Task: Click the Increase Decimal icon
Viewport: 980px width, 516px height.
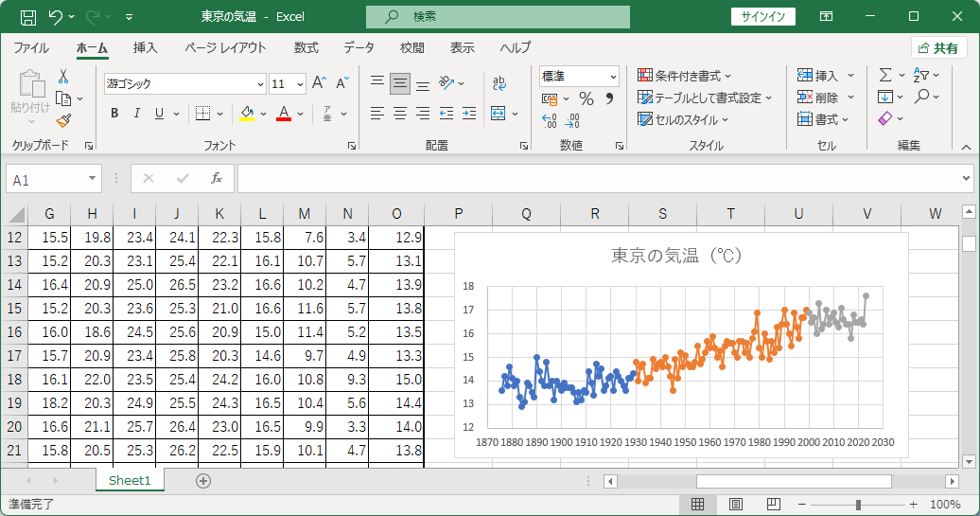Action: click(x=550, y=120)
